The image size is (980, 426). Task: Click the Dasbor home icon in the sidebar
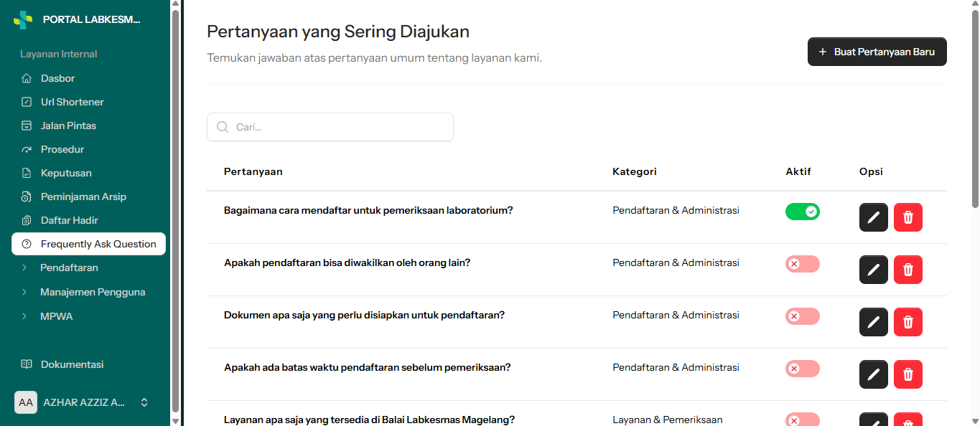pyautogui.click(x=27, y=78)
